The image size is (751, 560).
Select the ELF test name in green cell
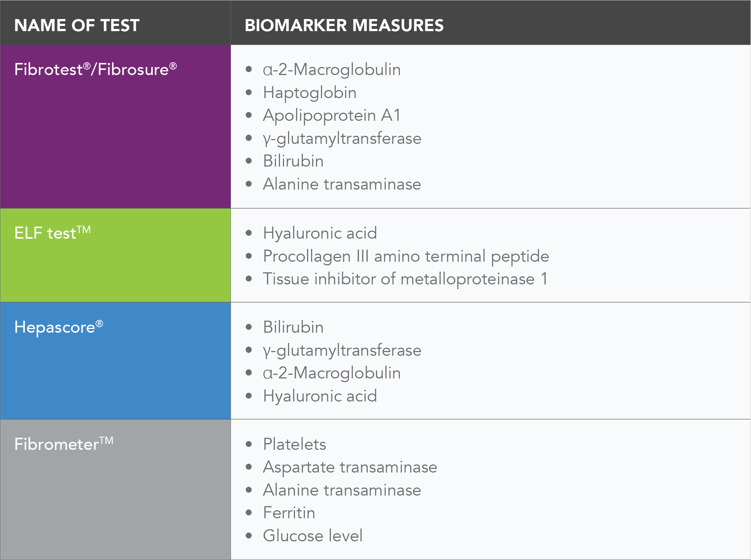(x=52, y=233)
